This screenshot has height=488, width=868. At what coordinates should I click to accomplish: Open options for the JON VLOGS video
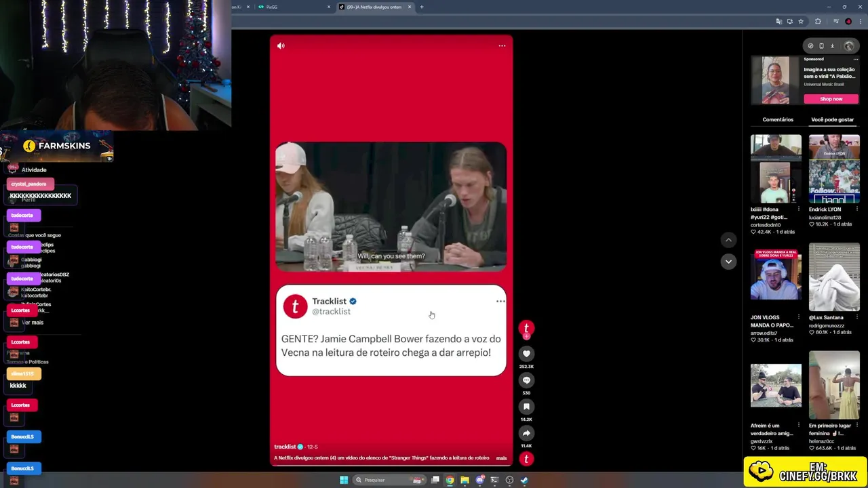798,317
